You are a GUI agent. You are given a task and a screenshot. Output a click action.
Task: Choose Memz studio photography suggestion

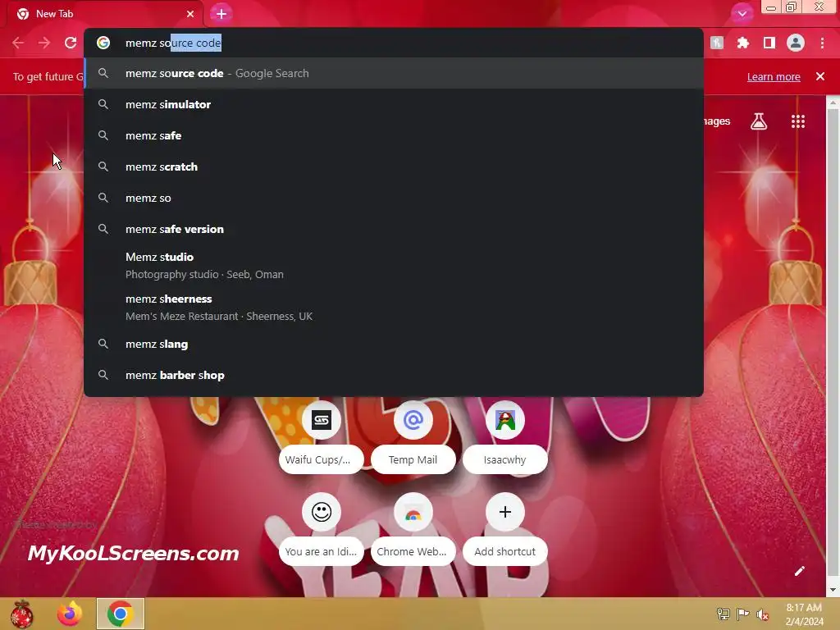[394, 265]
